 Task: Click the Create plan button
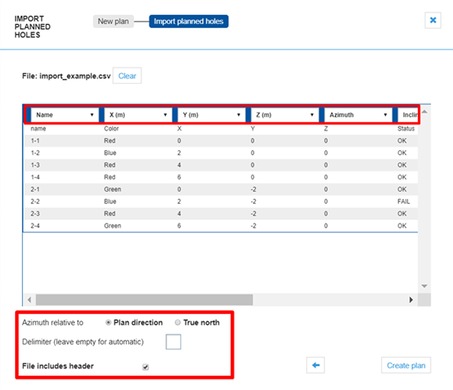tap(406, 365)
